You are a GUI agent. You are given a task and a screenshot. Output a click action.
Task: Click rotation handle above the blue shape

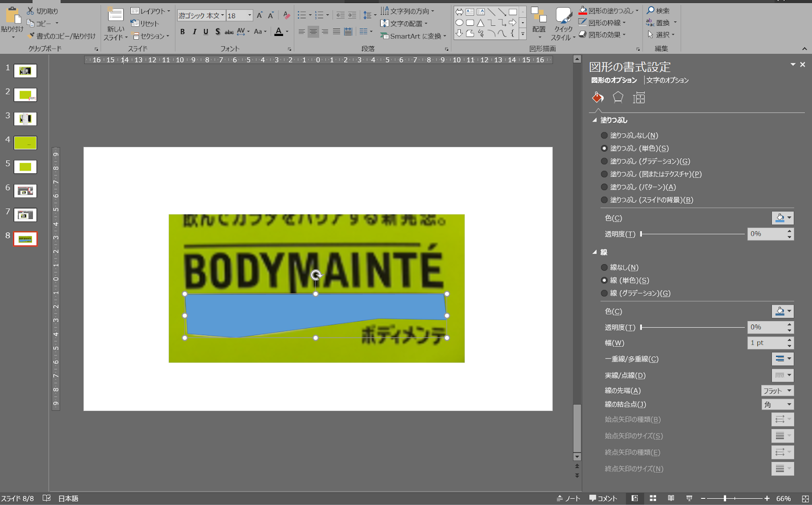316,275
